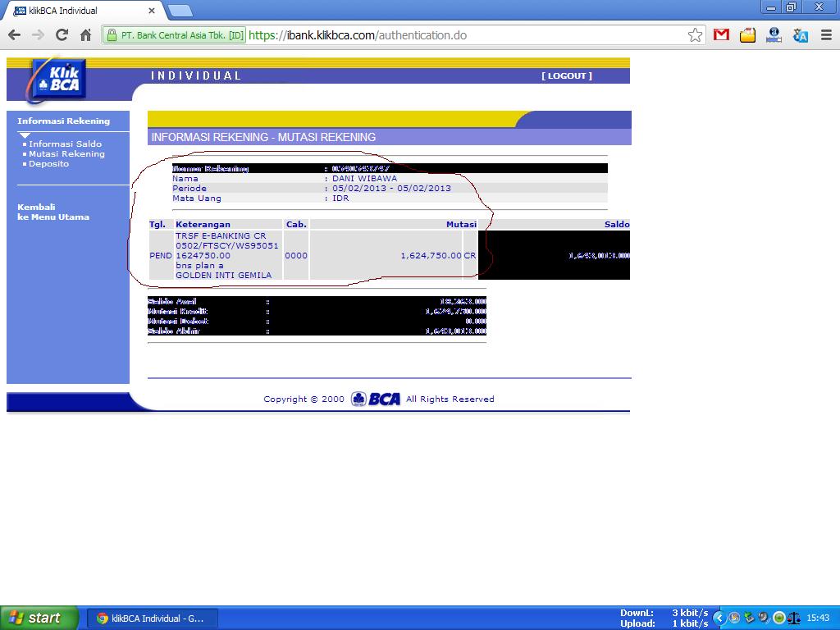Click the balance scales tray icon
Screen dimensions: 840x630
click(x=793, y=619)
